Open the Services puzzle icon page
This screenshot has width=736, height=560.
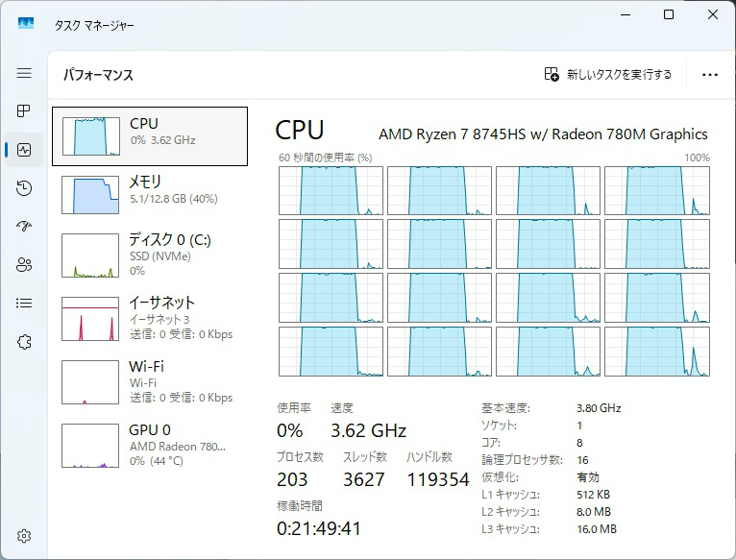pyautogui.click(x=24, y=342)
